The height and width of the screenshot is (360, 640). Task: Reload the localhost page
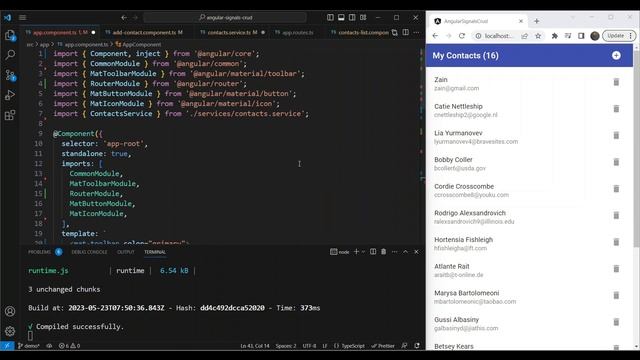pyautogui.click(x=462, y=36)
